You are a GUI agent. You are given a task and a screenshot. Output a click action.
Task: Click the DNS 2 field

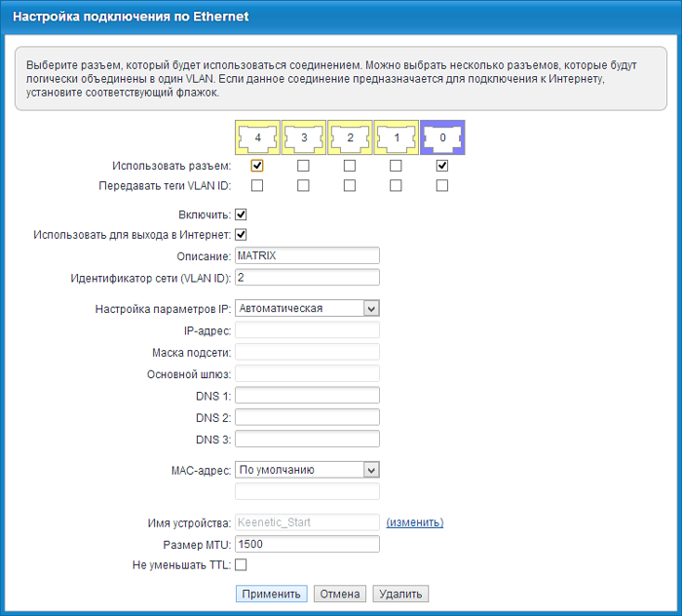(307, 417)
